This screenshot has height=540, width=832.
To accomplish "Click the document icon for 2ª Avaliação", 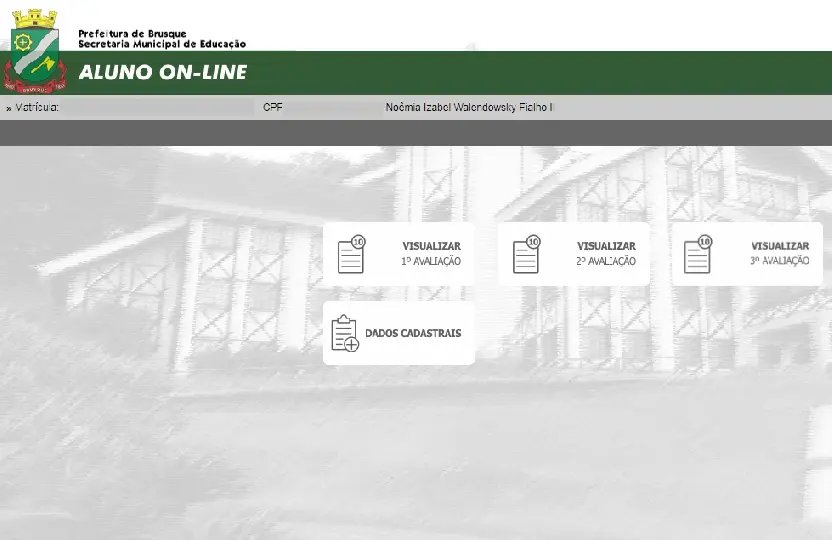I will click(x=526, y=255).
